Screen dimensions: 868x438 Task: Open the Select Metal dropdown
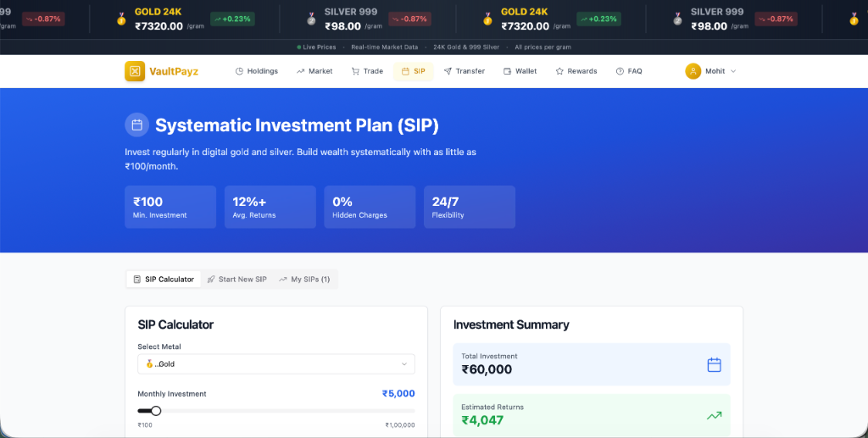coord(275,364)
